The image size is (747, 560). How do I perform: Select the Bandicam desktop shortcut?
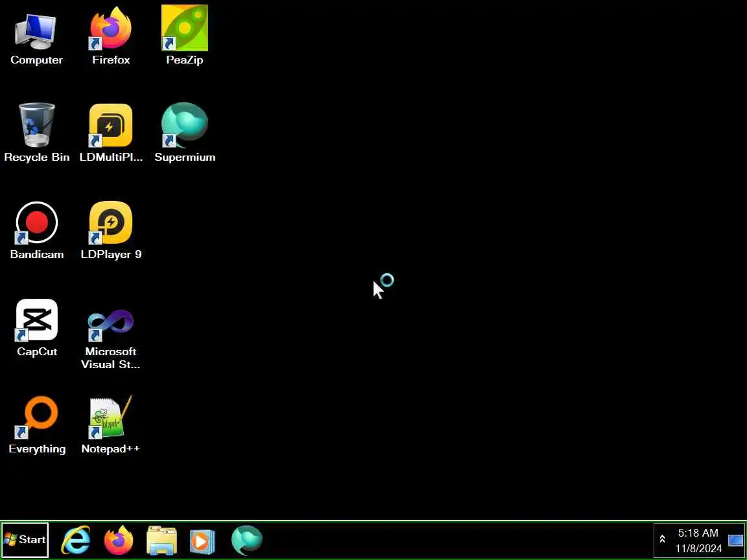37,231
